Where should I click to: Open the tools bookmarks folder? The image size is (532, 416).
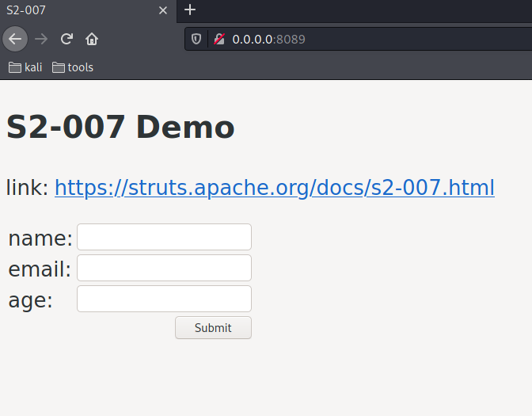(x=73, y=67)
